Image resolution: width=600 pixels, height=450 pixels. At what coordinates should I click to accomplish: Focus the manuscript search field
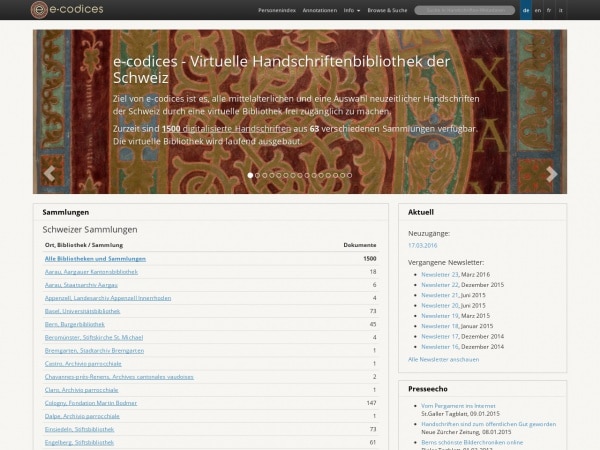465,10
